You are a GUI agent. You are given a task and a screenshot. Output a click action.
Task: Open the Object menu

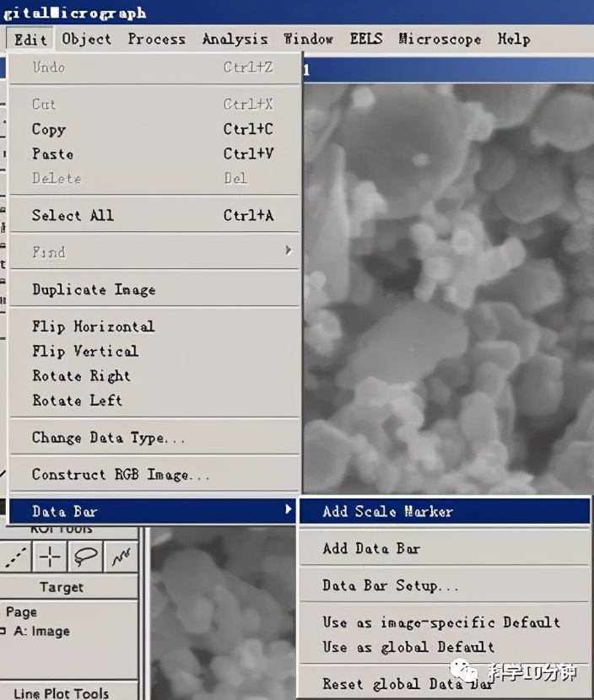pyautogui.click(x=86, y=39)
